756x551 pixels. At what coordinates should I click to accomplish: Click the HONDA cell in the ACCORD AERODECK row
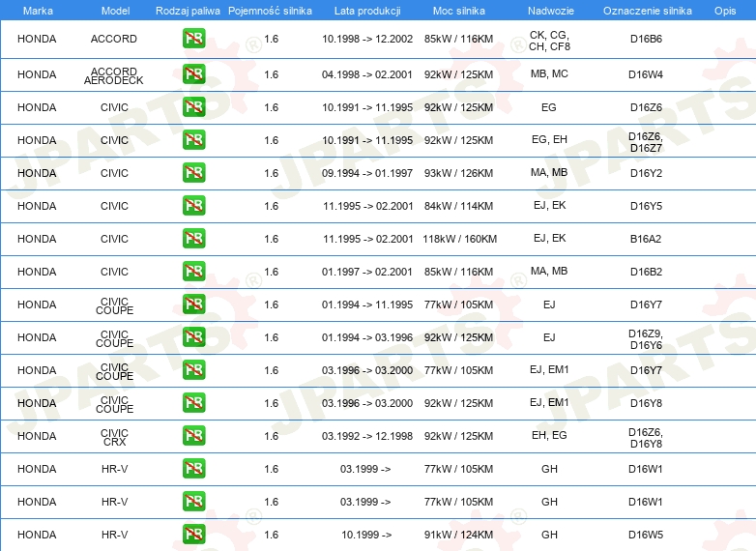(37, 74)
